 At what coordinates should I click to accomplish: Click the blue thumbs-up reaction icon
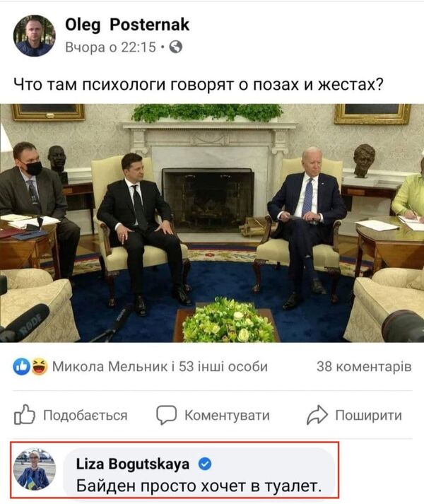(x=21, y=366)
